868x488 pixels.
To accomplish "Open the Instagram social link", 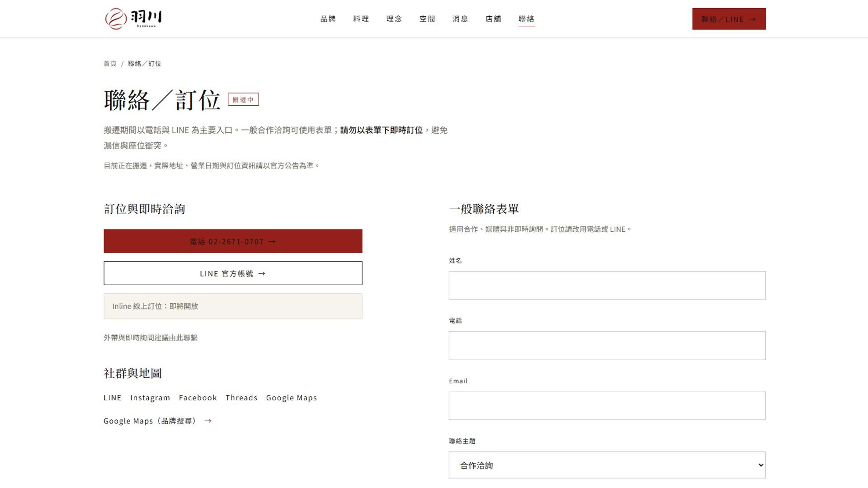I will pyautogui.click(x=150, y=398).
